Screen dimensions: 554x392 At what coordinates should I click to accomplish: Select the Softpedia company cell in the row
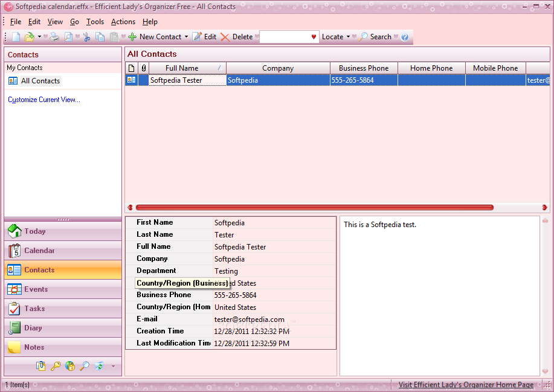coord(278,80)
